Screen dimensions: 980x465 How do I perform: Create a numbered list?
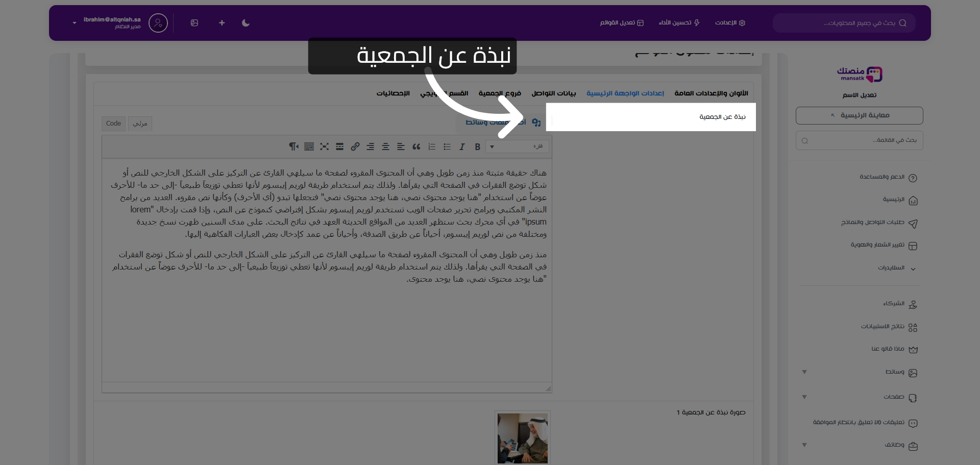coord(432,146)
